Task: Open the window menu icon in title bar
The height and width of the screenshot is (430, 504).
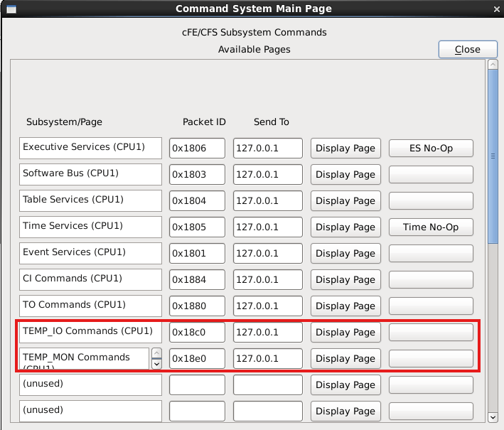Action: pos(9,9)
